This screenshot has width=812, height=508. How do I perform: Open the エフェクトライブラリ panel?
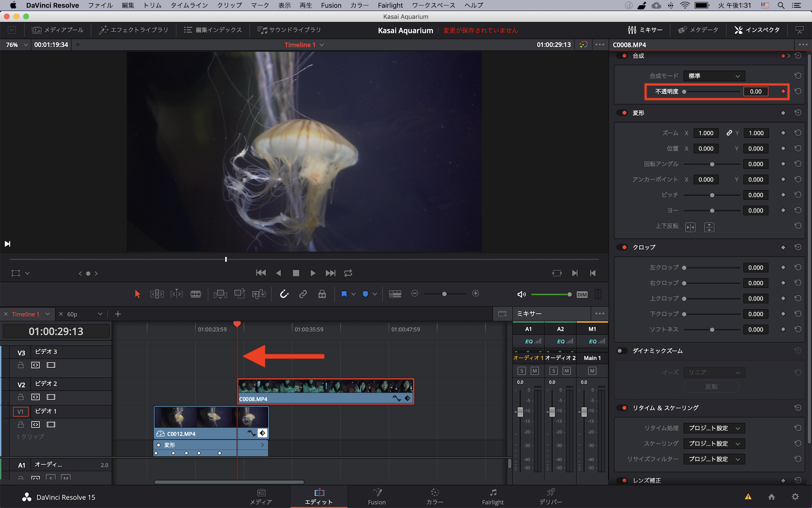coord(134,30)
